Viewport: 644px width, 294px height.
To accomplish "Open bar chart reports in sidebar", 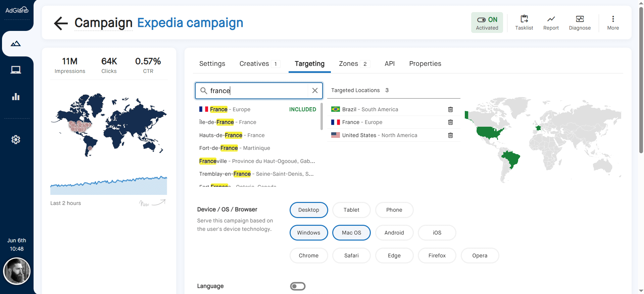I will coord(16,97).
